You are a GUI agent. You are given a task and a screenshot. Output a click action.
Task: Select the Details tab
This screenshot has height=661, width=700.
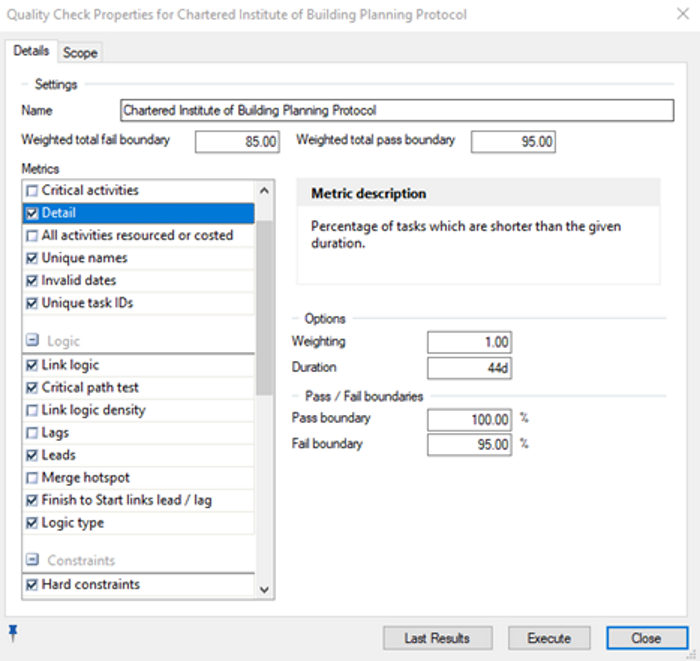pos(31,51)
